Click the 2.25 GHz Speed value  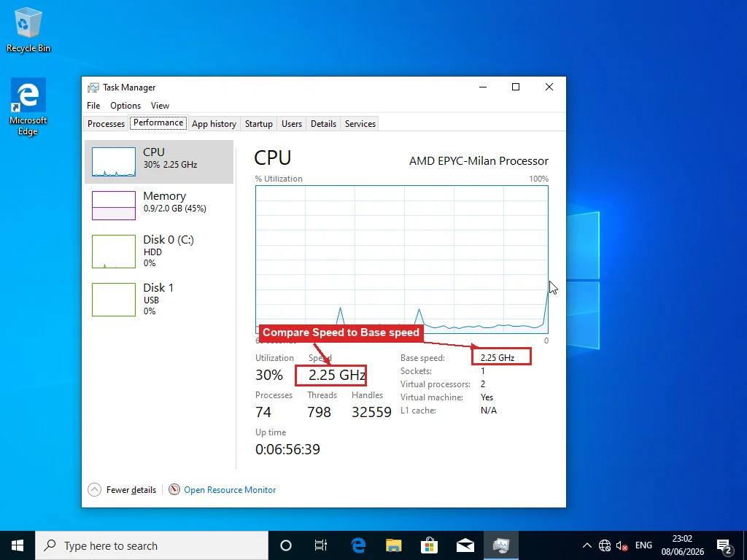(x=337, y=375)
